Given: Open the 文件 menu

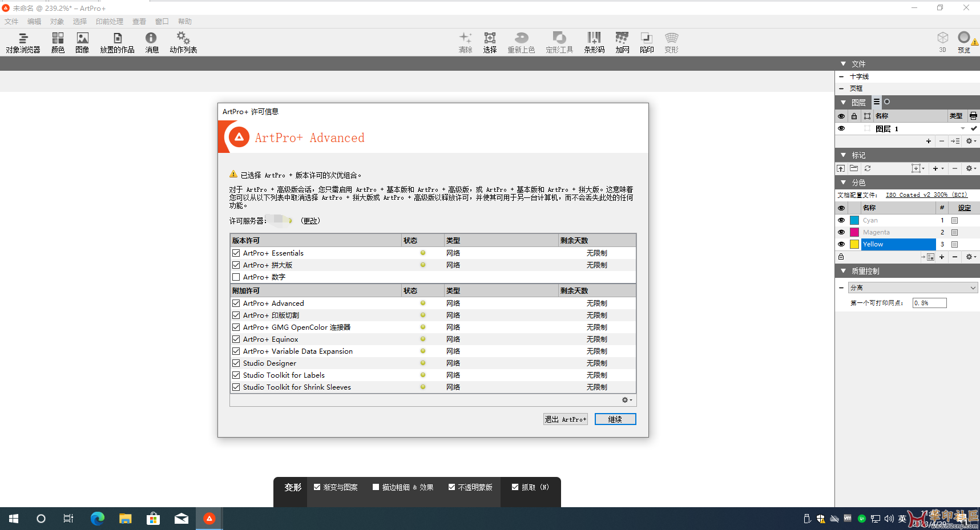Looking at the screenshot, I should click(x=11, y=22).
